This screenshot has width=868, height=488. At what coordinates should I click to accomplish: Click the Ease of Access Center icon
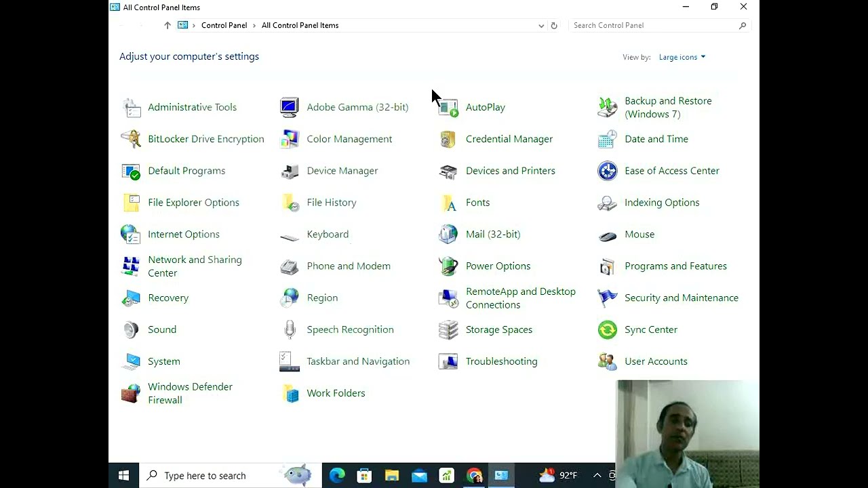608,171
